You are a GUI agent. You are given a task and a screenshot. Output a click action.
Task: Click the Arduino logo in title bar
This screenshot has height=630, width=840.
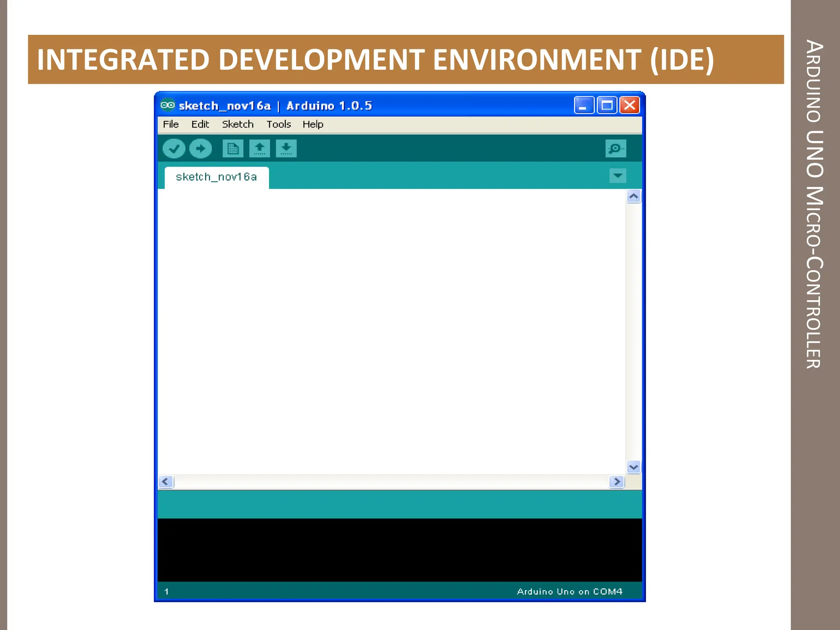click(167, 105)
